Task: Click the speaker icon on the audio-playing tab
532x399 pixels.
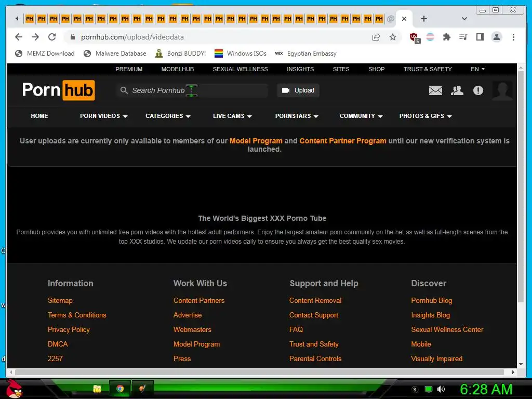Action: pos(18,18)
